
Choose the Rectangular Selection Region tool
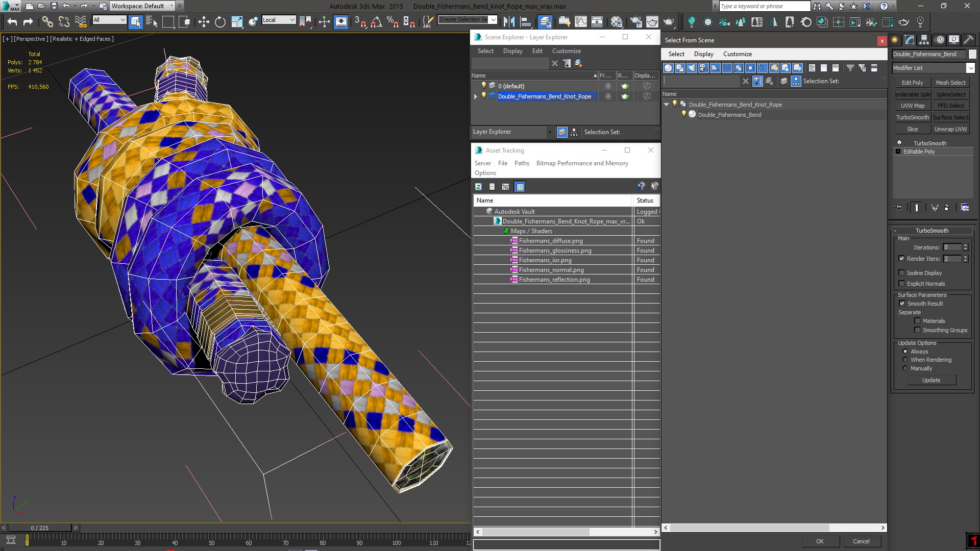[168, 22]
